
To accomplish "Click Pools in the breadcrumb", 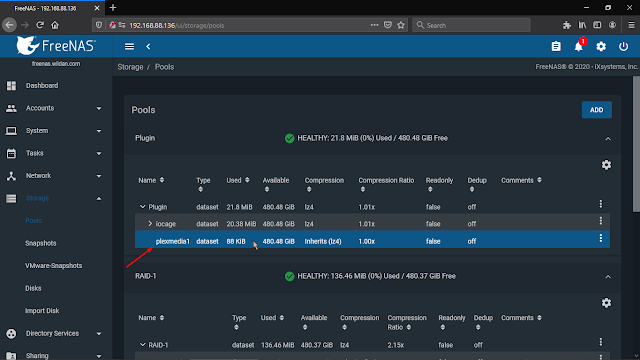I will (x=164, y=67).
